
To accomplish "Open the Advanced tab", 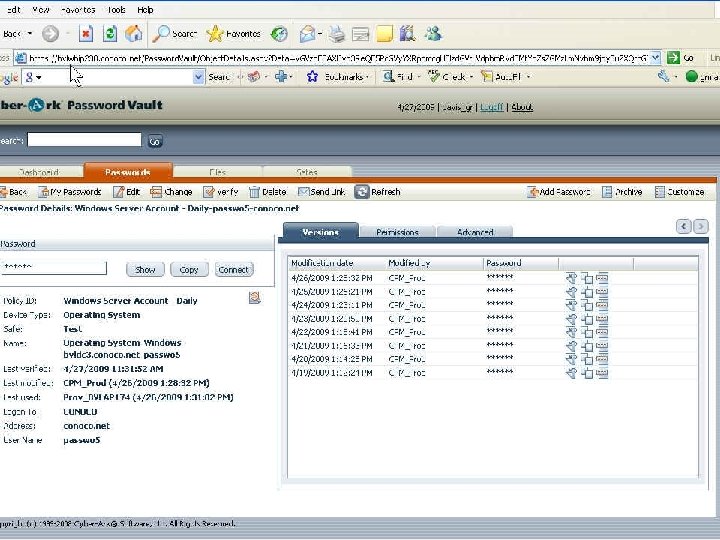I will click(475, 232).
